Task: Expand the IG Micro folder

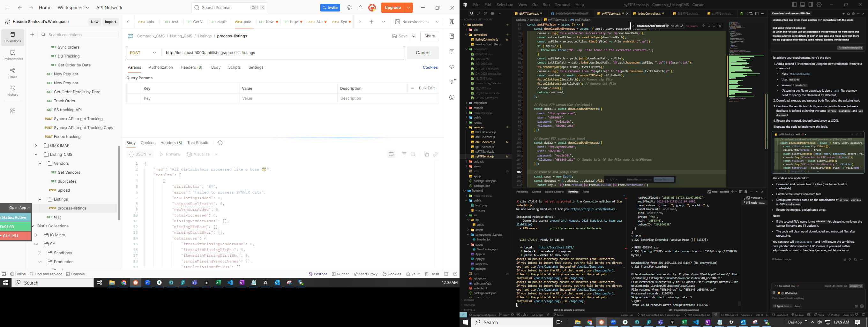Action: tap(36, 235)
